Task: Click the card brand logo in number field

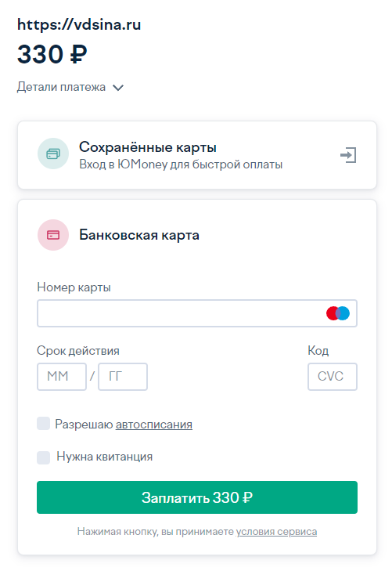Action: point(338,313)
